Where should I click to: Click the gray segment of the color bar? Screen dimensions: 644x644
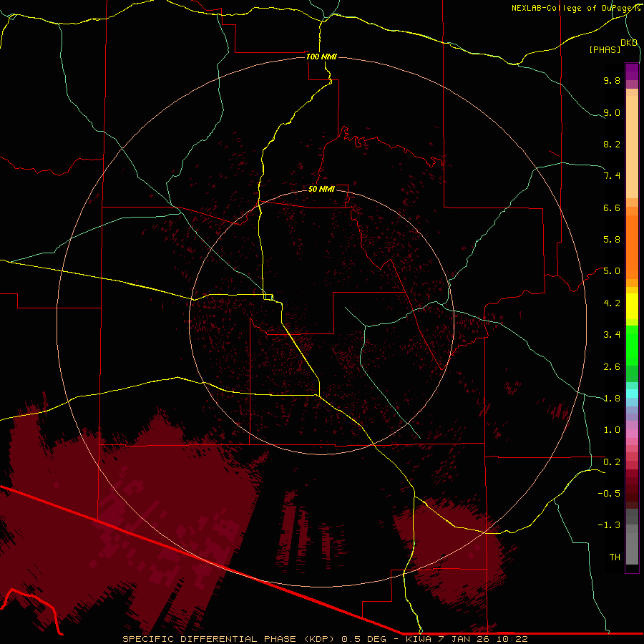click(x=632, y=538)
